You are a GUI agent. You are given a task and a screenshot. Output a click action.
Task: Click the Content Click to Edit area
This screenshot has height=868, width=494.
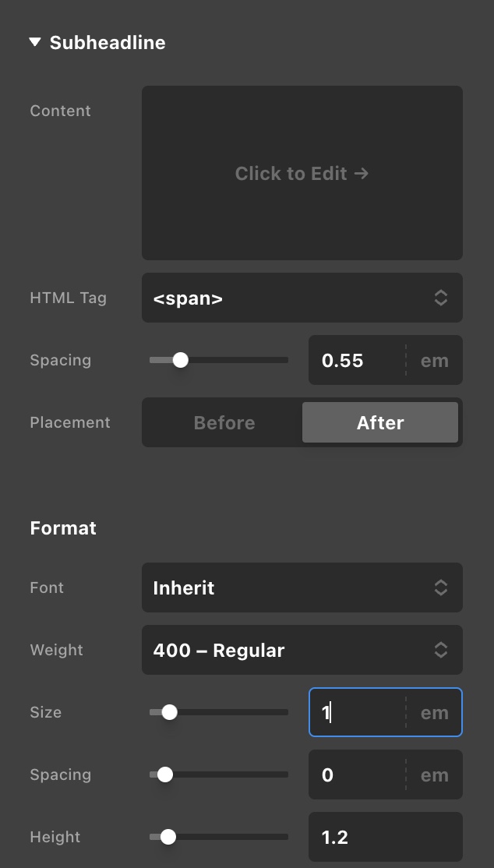[302, 173]
